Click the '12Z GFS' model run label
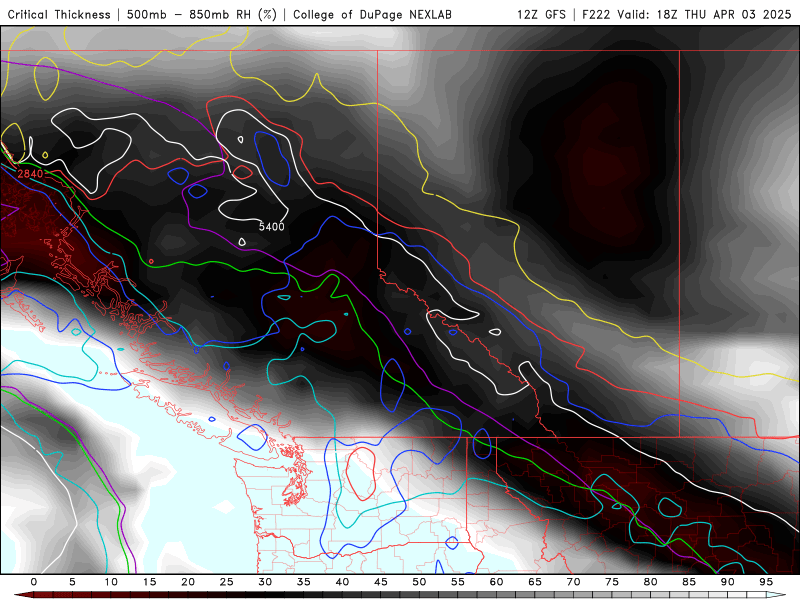Screen dimensions: 800x600 (541, 15)
